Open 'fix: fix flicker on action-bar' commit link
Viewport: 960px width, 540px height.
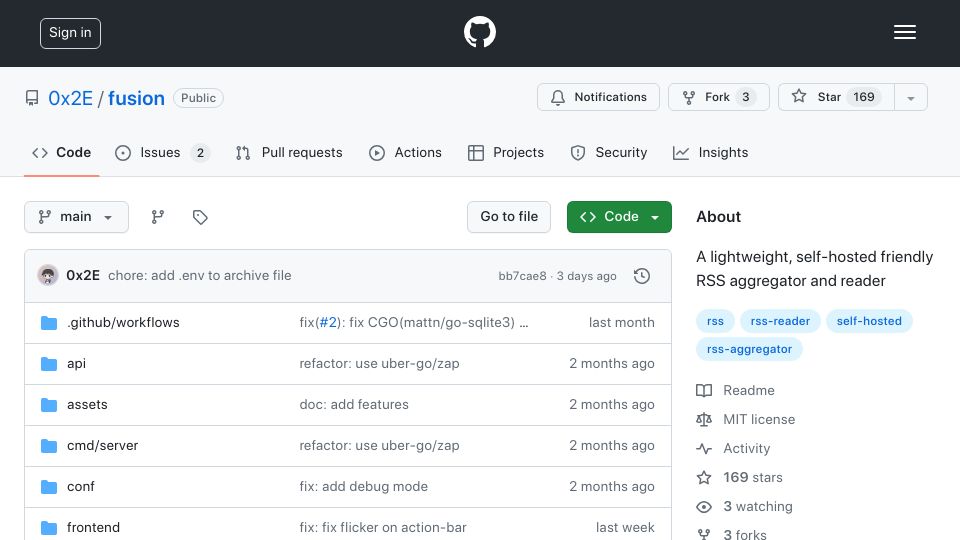tap(383, 528)
